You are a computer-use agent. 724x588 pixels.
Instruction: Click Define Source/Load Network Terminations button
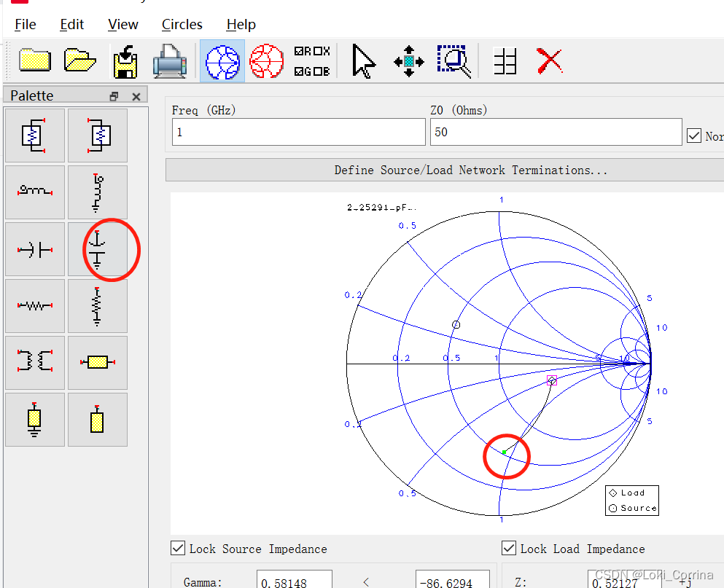[x=470, y=170]
